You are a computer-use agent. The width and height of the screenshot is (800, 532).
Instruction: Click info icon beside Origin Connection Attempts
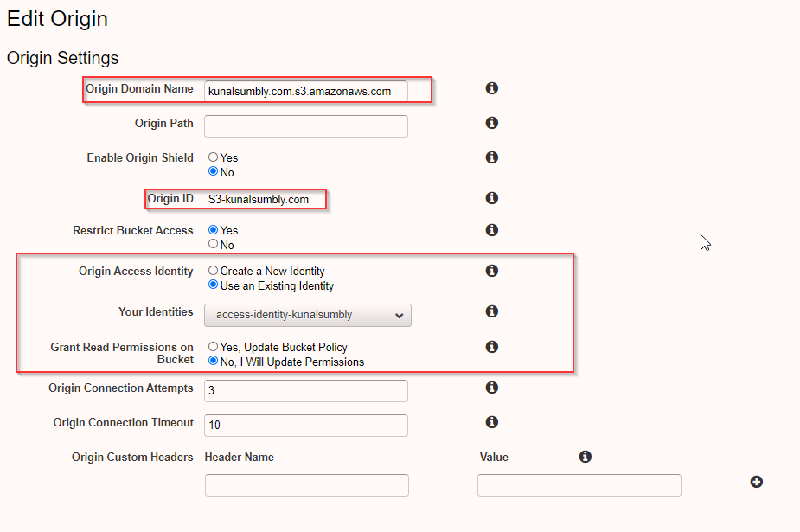tap(491, 388)
